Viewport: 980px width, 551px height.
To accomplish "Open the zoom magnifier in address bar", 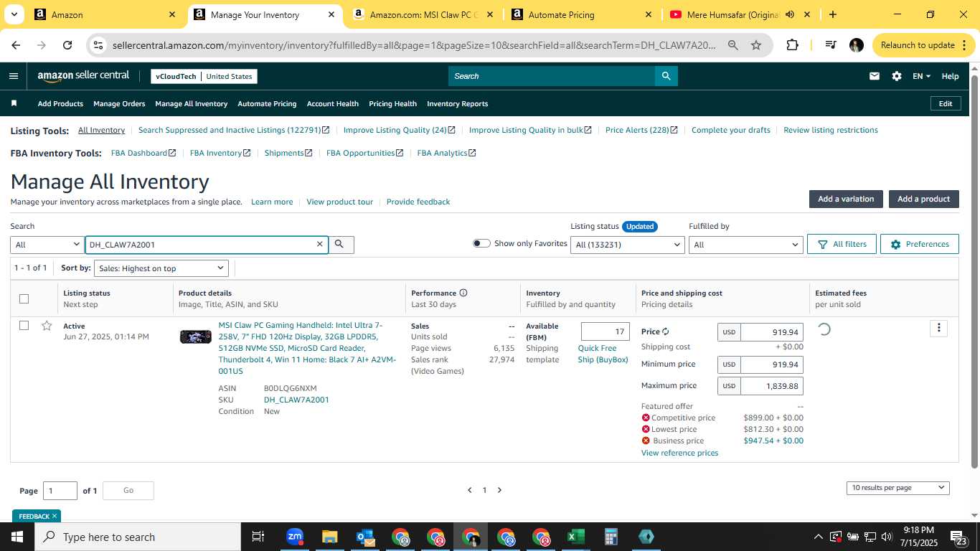I will pyautogui.click(x=732, y=44).
